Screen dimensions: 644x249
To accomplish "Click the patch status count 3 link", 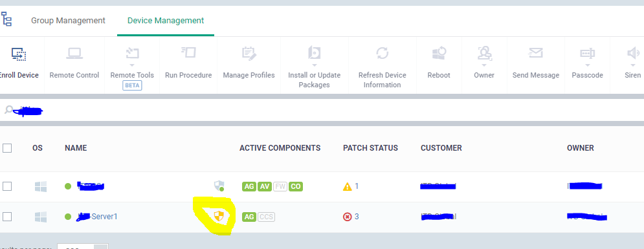I will point(357,216).
